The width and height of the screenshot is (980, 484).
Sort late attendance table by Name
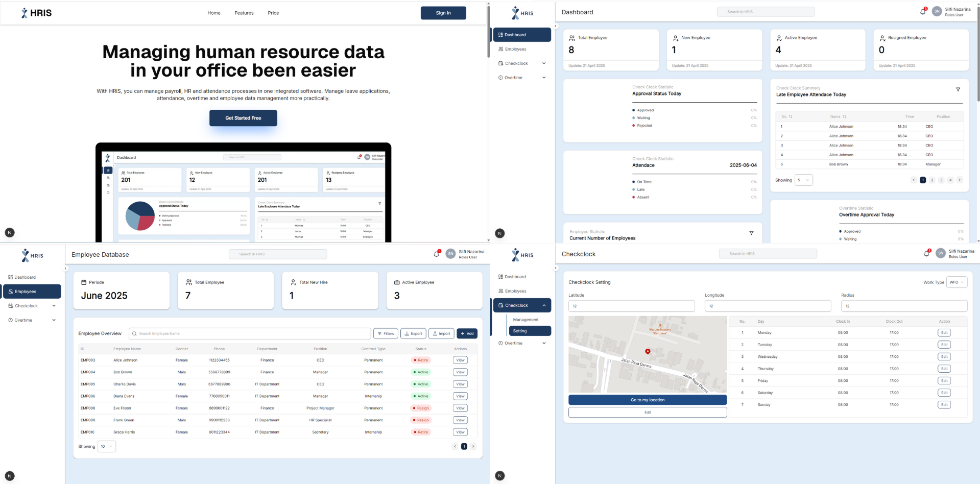pos(844,116)
